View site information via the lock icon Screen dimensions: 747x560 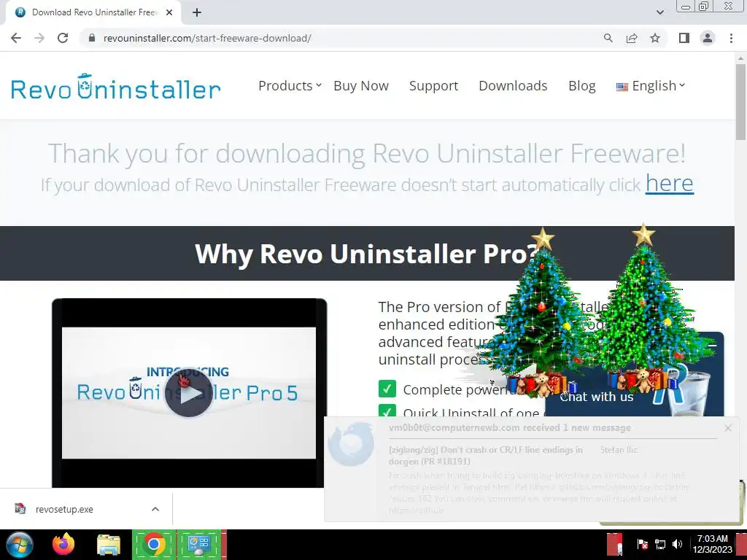[92, 38]
